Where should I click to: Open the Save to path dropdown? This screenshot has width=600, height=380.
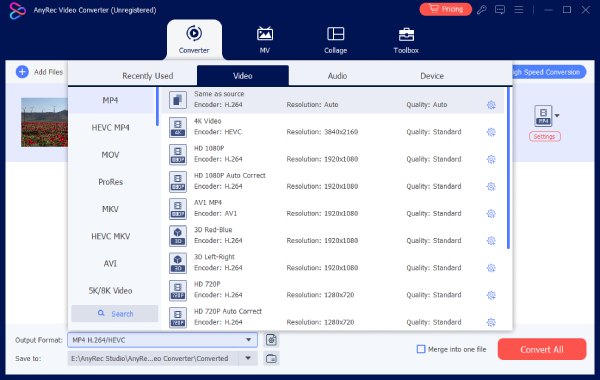[248, 359]
